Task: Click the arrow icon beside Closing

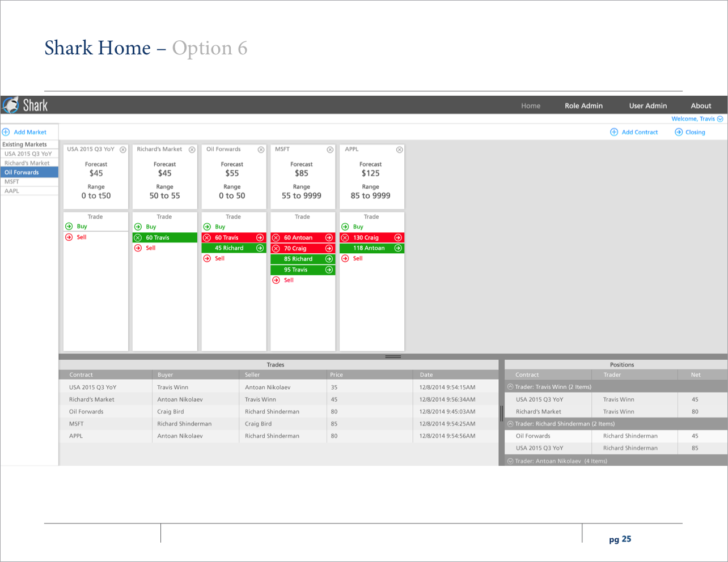Action: [678, 132]
